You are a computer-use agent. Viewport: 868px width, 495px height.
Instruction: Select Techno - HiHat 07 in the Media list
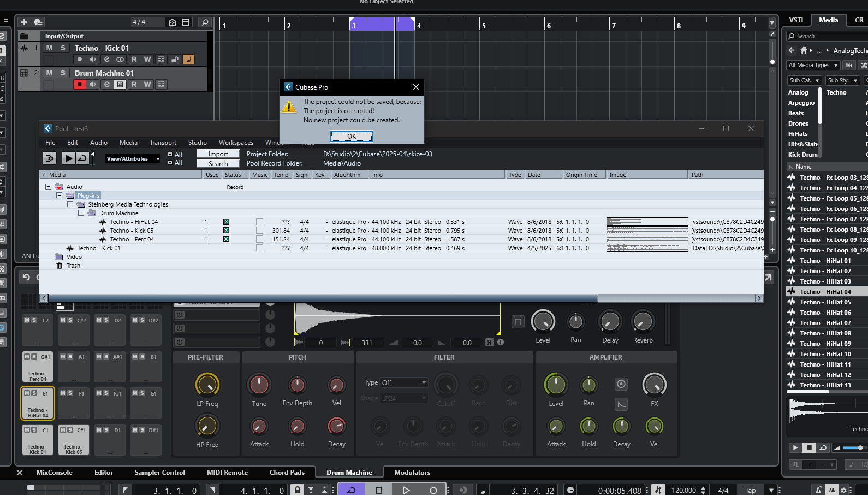(825, 323)
